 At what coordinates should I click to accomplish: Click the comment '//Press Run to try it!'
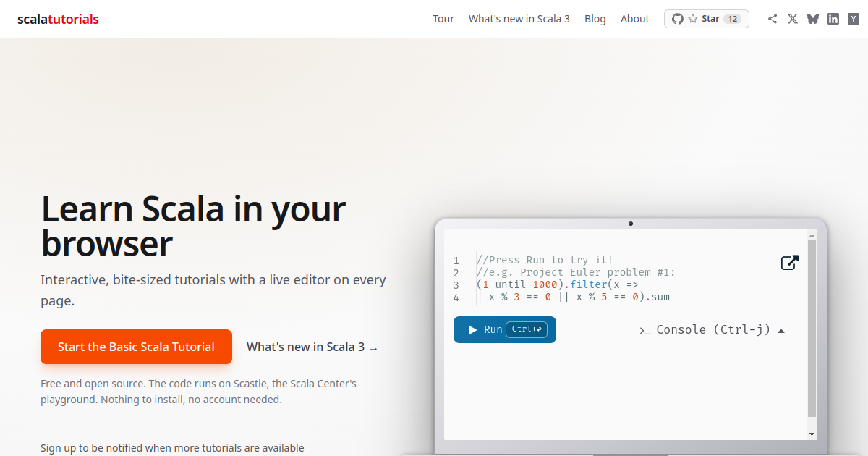coord(545,260)
